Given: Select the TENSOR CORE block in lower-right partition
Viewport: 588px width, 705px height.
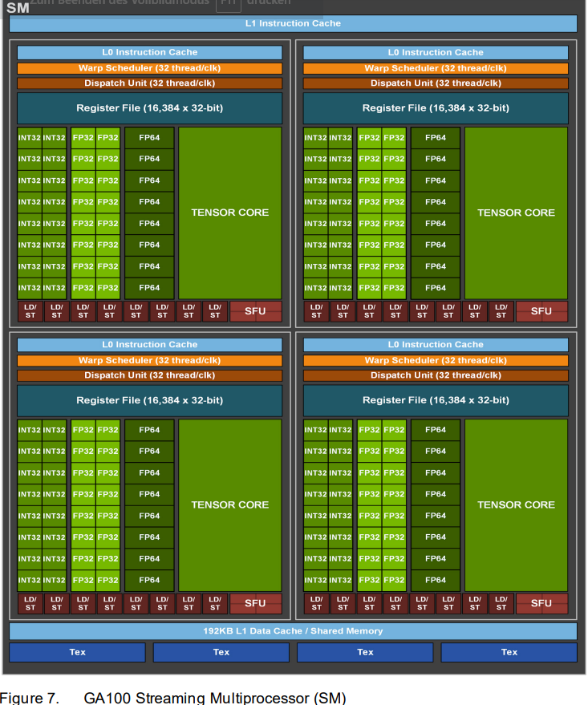Looking at the screenshot, I should [516, 505].
